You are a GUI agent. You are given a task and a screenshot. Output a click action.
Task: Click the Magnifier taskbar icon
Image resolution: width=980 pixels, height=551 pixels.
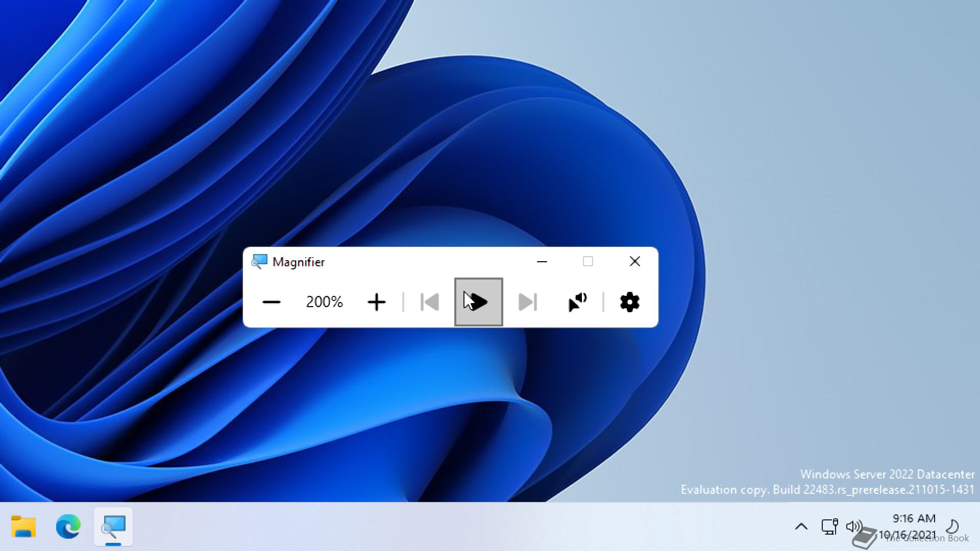click(x=113, y=527)
